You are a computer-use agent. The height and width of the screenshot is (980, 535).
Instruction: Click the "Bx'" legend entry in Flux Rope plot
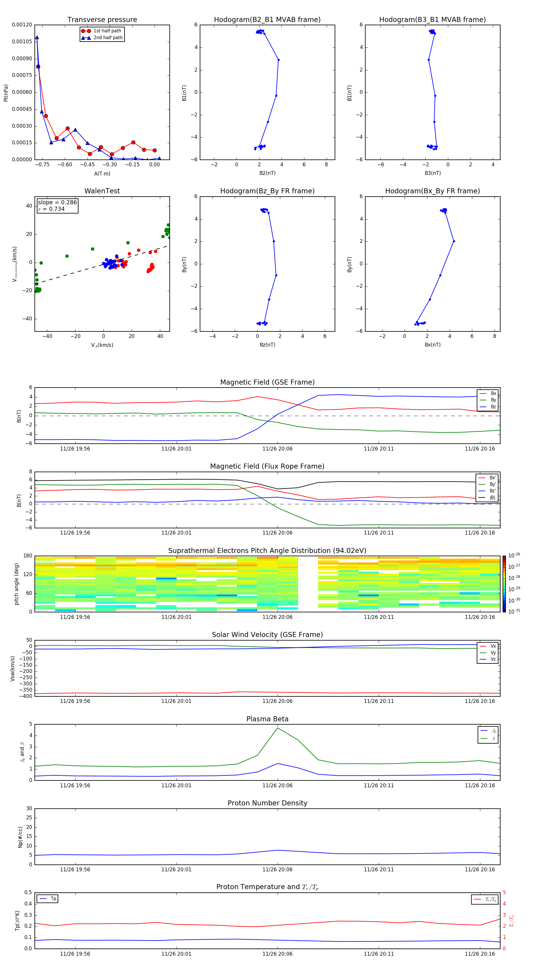click(487, 478)
